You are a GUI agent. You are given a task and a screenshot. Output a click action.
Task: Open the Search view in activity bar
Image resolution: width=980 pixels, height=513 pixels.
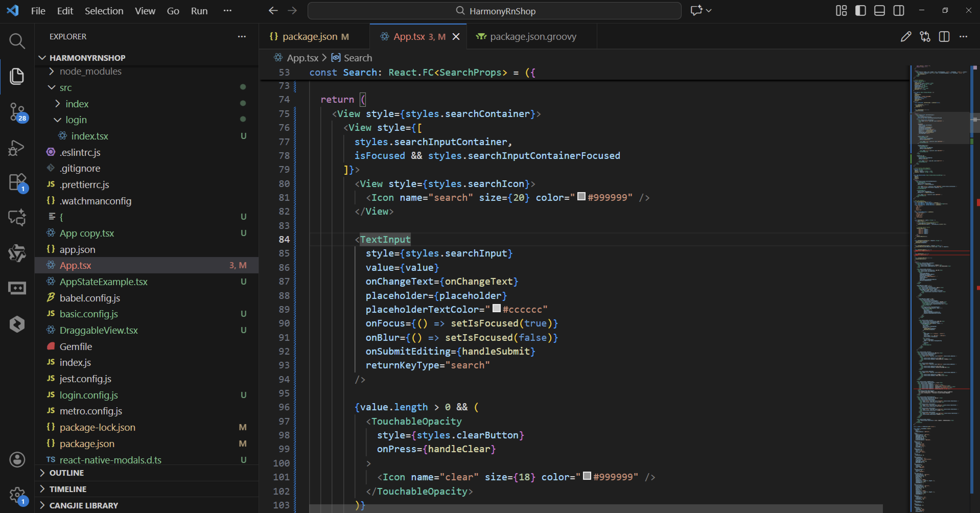point(17,41)
